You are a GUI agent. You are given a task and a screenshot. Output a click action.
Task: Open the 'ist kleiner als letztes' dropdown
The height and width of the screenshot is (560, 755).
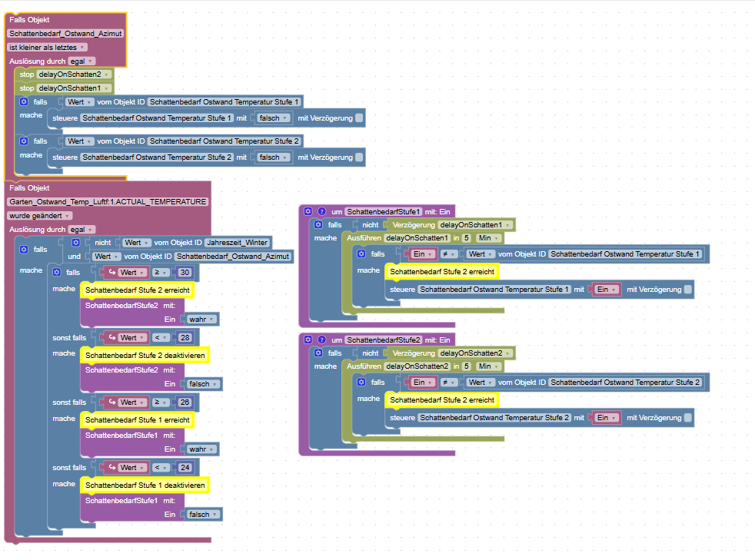(x=47, y=47)
